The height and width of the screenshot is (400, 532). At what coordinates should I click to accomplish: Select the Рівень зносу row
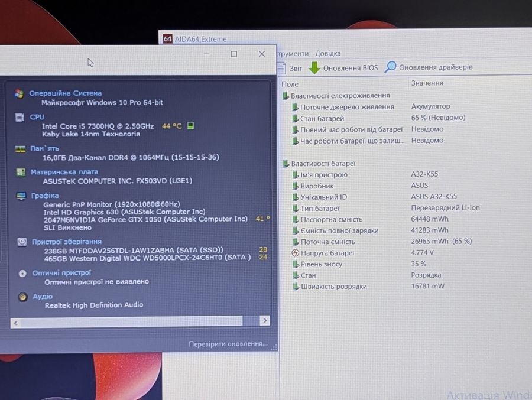click(x=359, y=264)
